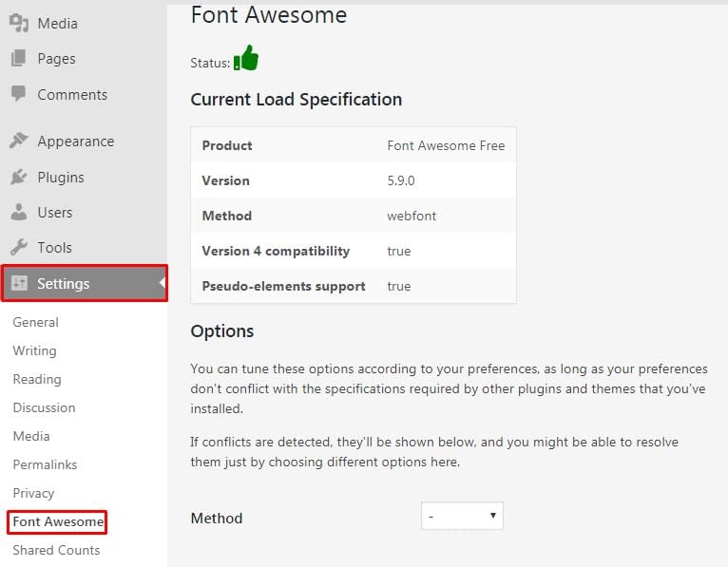Click the 'Font Awesome' page title
The height and width of the screenshot is (567, 728).
pos(269,15)
